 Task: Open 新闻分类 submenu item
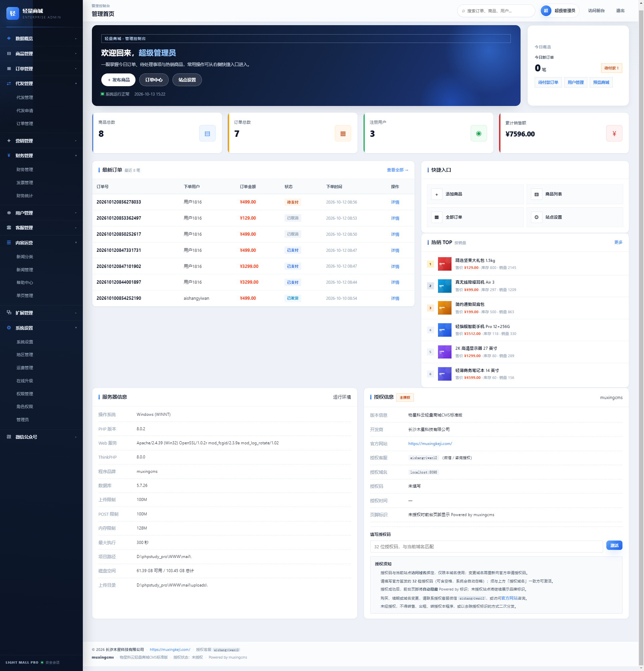click(x=24, y=257)
